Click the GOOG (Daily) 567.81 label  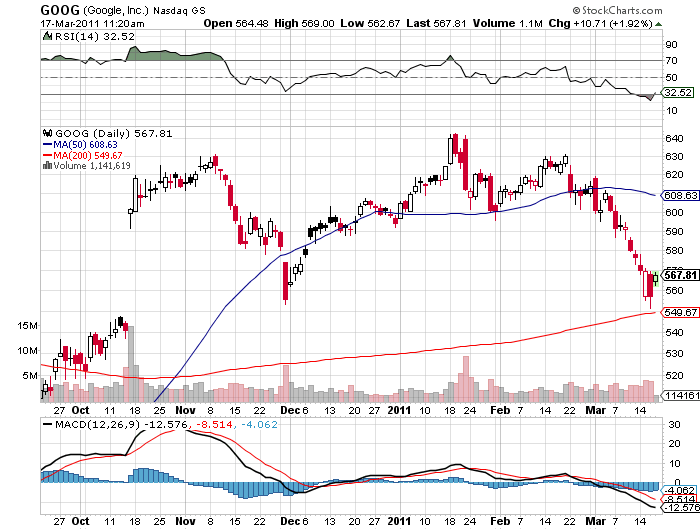[113, 134]
